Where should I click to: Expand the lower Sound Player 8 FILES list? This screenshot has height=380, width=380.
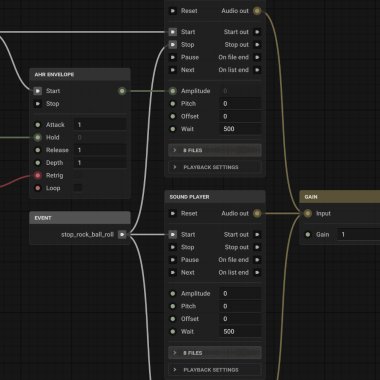point(215,353)
